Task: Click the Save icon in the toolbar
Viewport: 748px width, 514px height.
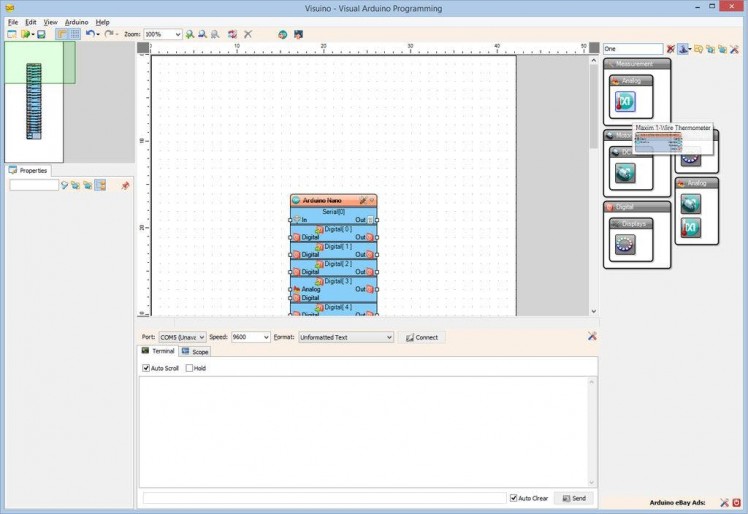Action: (41, 34)
